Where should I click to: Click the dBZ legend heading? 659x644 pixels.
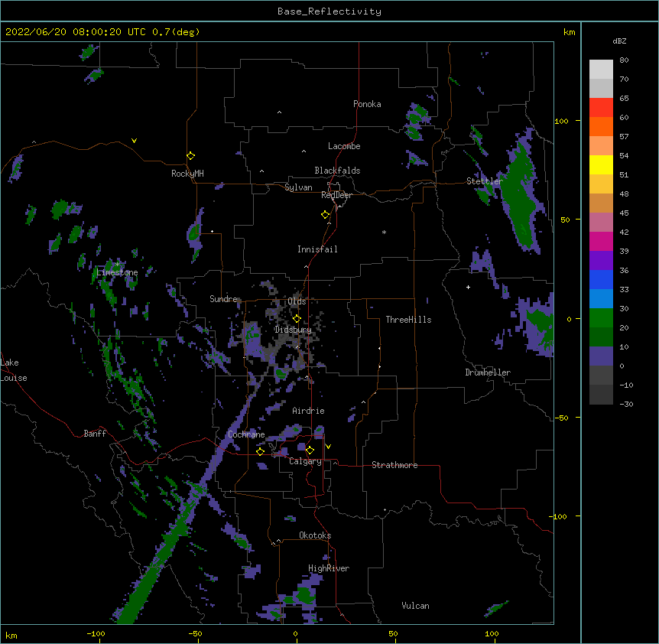(x=619, y=41)
